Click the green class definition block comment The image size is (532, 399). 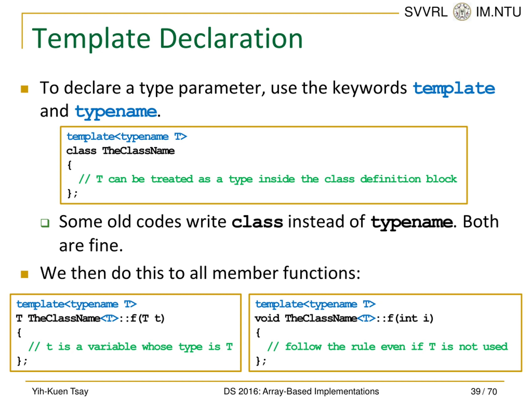268,179
